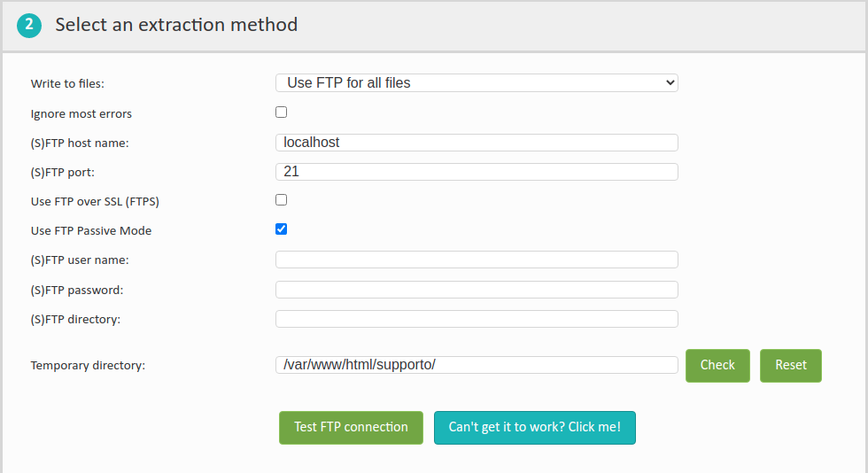Click the Use FTP over SSL (FTPS) label

(95, 202)
